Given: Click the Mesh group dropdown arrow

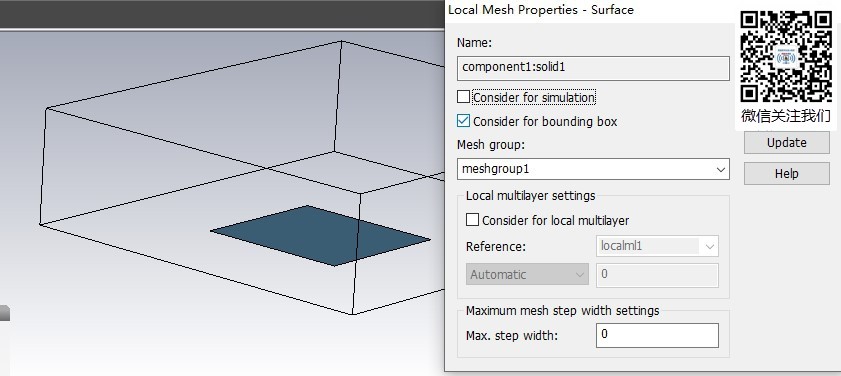Looking at the screenshot, I should point(720,169).
